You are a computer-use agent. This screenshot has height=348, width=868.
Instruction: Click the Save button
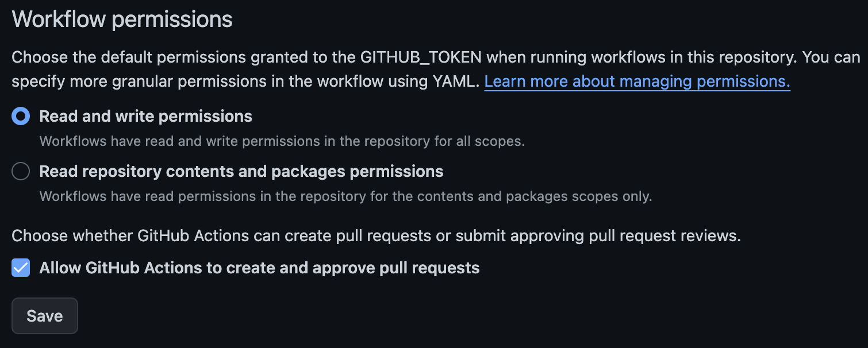(x=45, y=316)
